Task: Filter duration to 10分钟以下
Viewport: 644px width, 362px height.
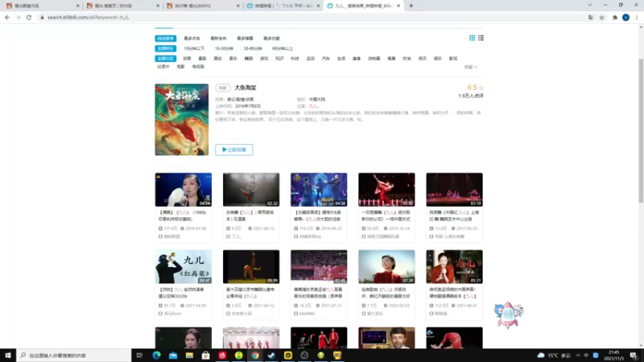Action: click(x=194, y=48)
